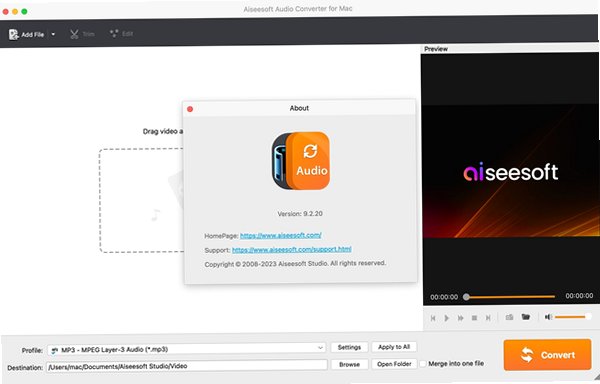Select the Trim scissors tool

point(74,34)
